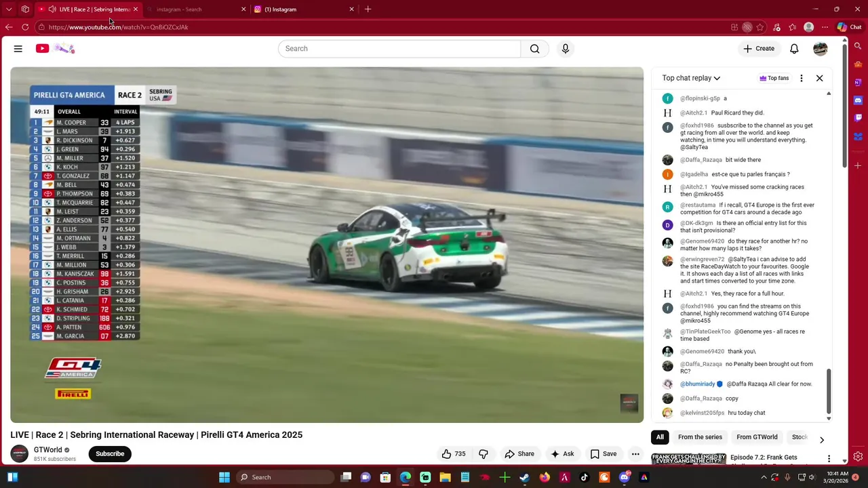The height and width of the screenshot is (488, 868).
Task: Open browser settings and more menu
Action: pyautogui.click(x=825, y=27)
